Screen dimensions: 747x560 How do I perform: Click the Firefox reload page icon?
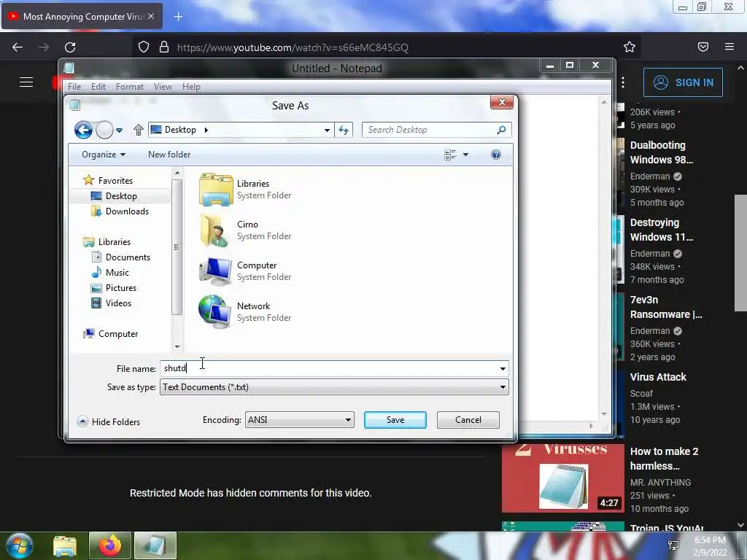[70, 47]
